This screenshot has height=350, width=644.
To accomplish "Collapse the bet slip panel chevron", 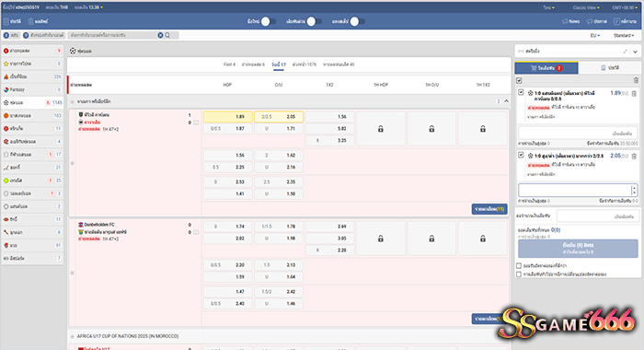I will (635, 52).
